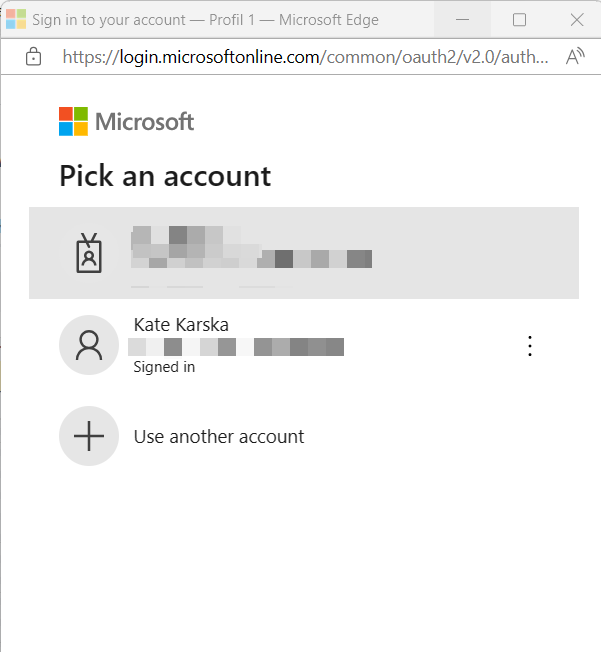The width and height of the screenshot is (601, 652).
Task: Click the blurred email under Kate Karska
Action: [237, 347]
